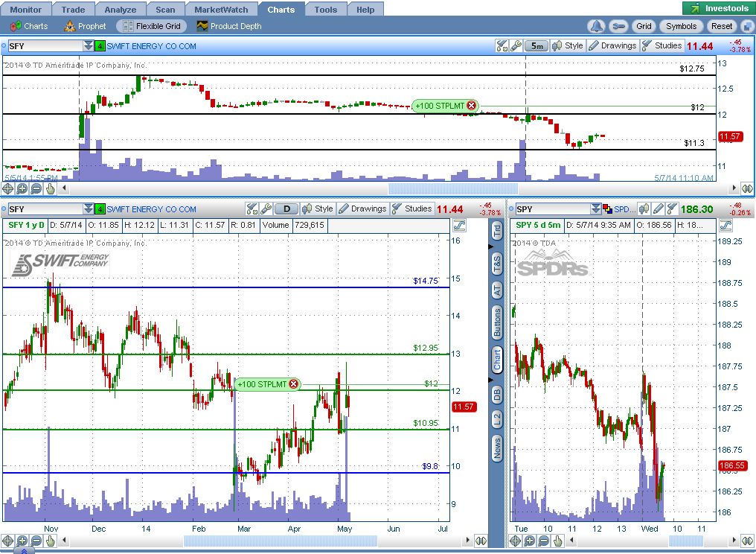The height and width of the screenshot is (554, 756).
Task: Click the candlestick style icon in SPY chart
Action: [x=644, y=209]
